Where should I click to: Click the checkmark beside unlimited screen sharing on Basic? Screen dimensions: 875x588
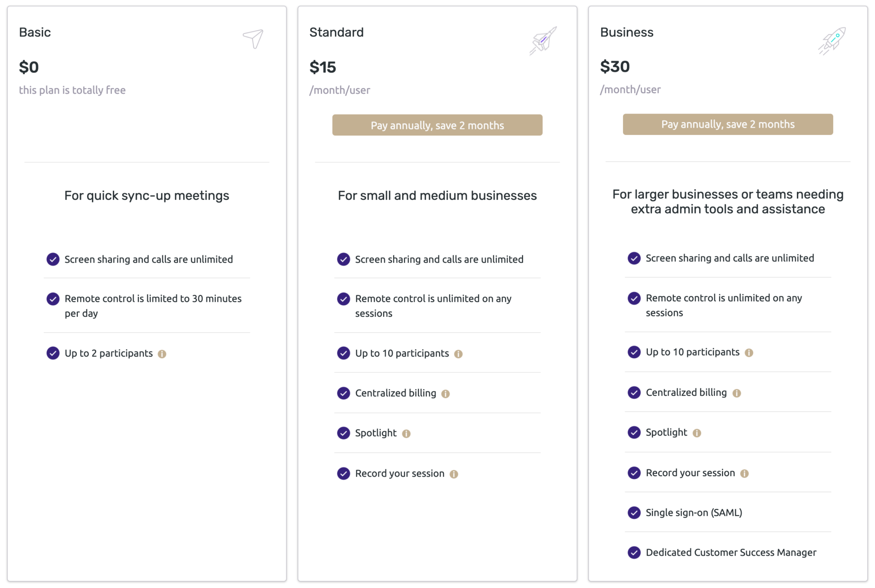53,259
